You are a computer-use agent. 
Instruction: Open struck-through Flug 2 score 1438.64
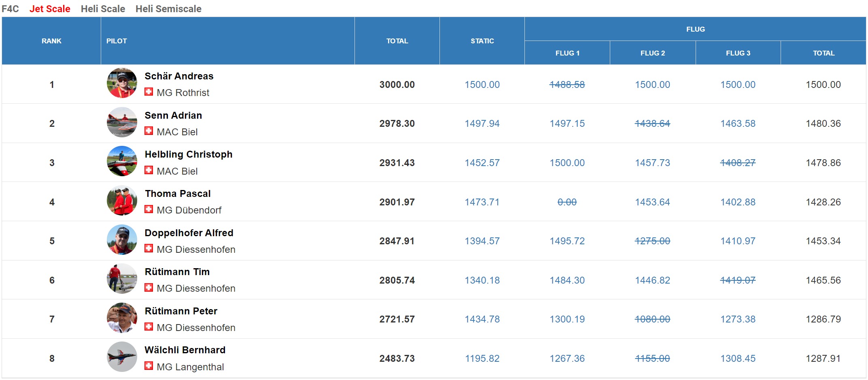click(652, 124)
